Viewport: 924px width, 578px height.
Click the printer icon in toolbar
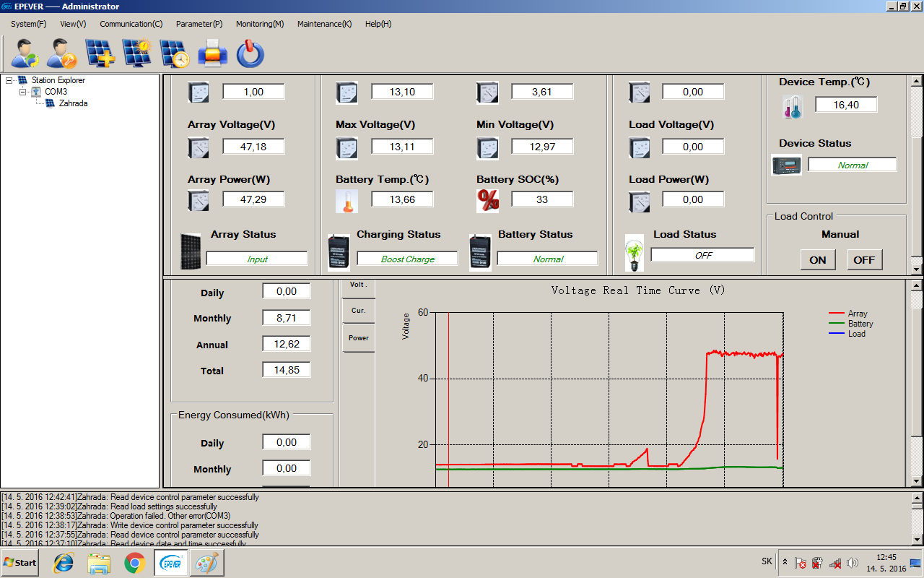pos(213,53)
